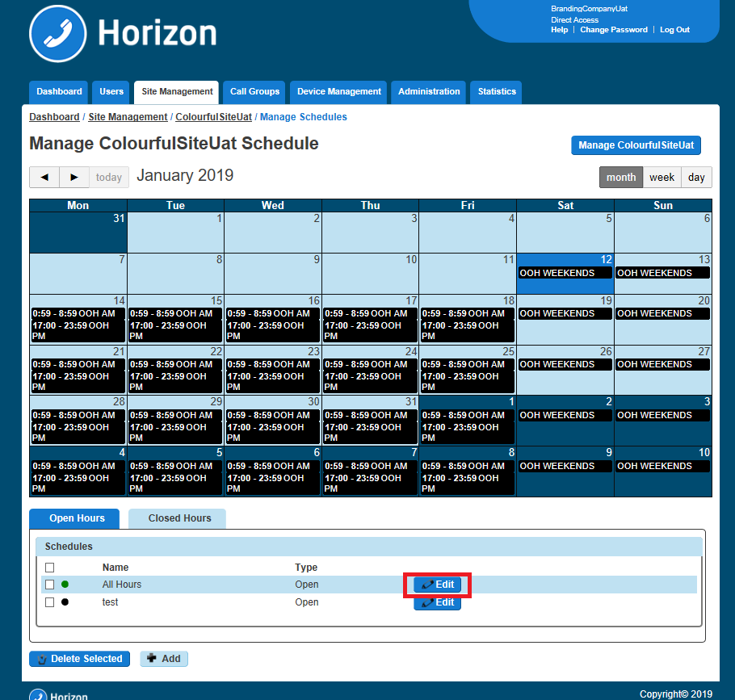Click 0:59 - 8:59 OOH AM on Monday 14
Image resolution: width=735 pixels, height=700 pixels.
(78, 313)
